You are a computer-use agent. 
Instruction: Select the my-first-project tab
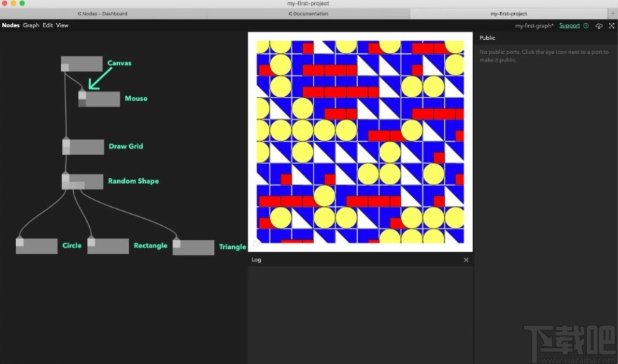pyautogui.click(x=509, y=13)
